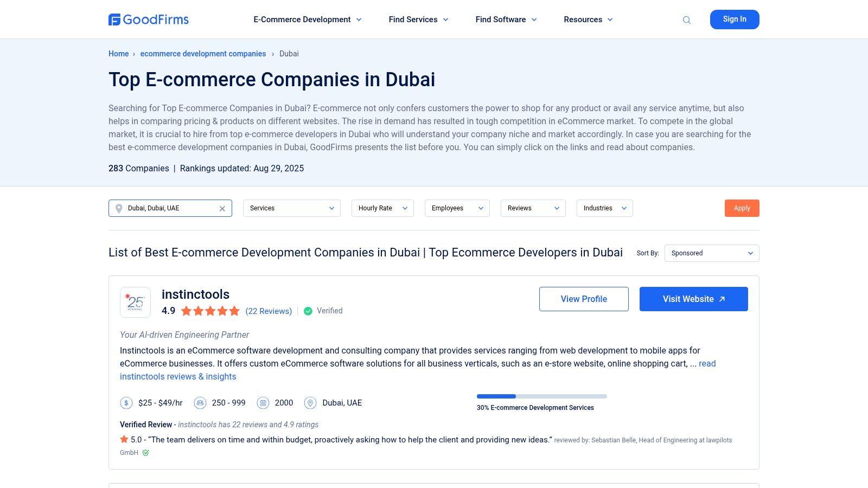Click the instinctools 25th anniversary company logo
Viewport: 868px width, 488px height.
(135, 302)
